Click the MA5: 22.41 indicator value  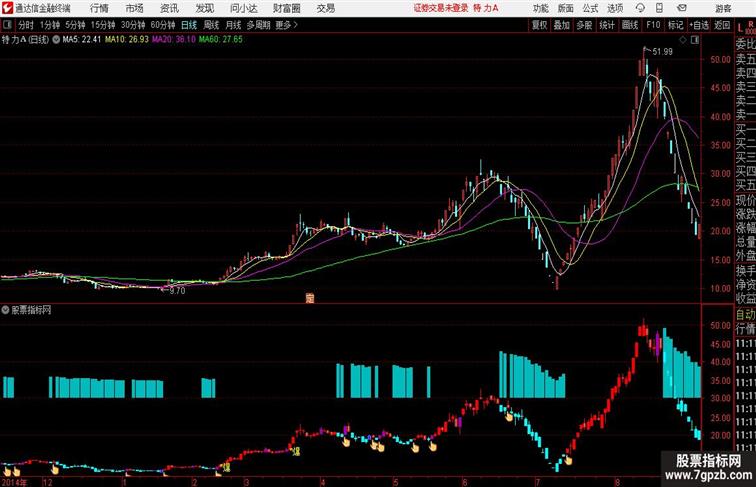82,40
